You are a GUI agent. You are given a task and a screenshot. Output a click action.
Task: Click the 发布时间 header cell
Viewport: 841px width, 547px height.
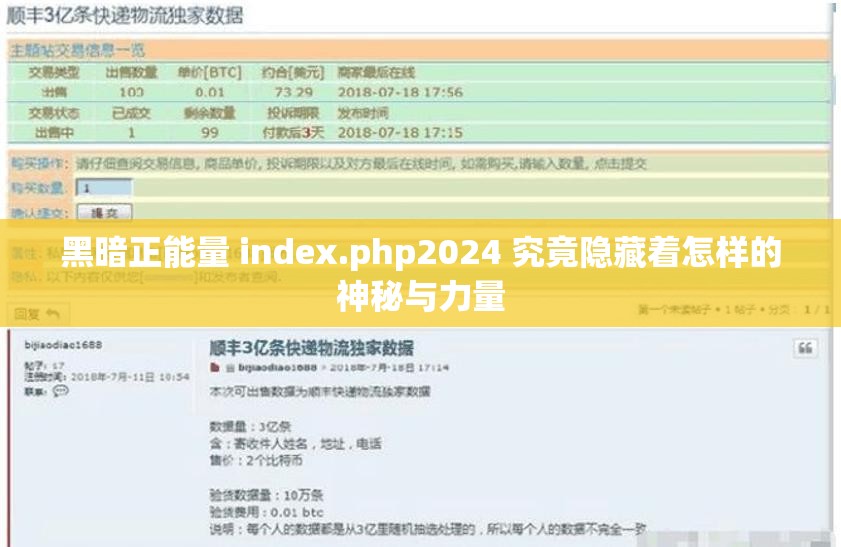[363, 113]
